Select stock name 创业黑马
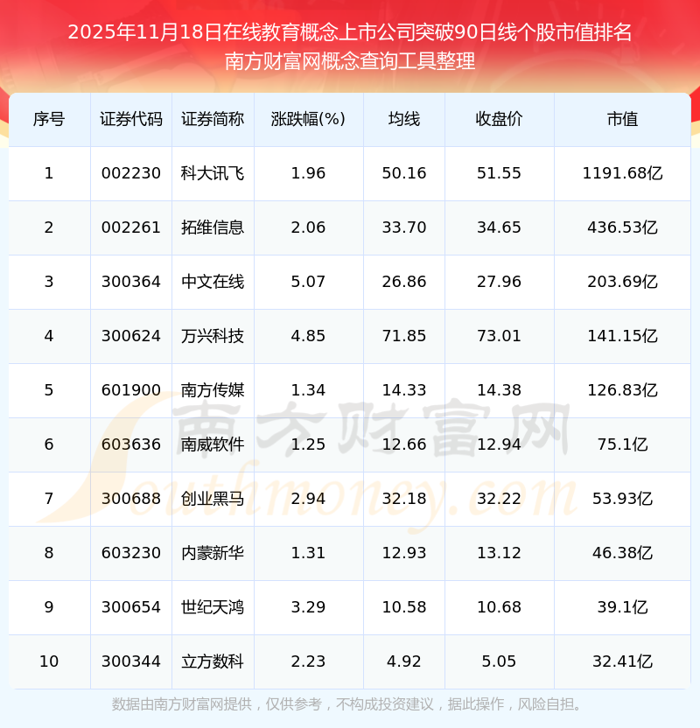Viewport: 700px width, 728px height. pyautogui.click(x=213, y=499)
